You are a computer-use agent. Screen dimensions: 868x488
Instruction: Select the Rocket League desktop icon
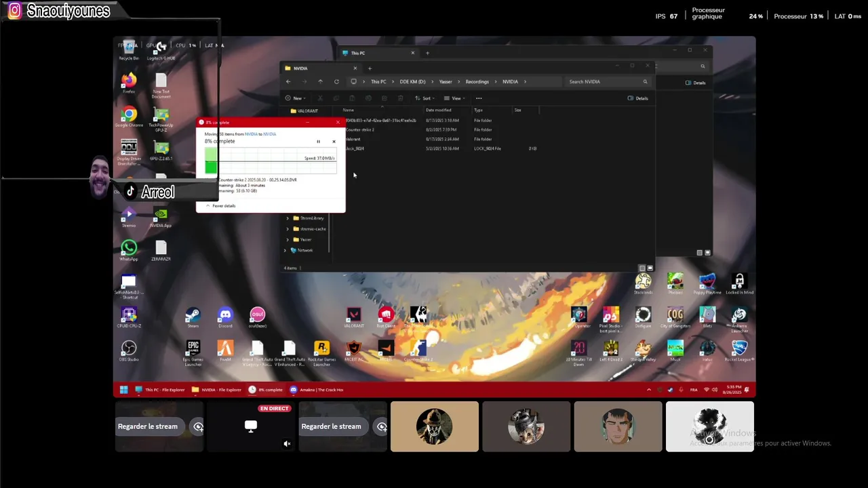coord(739,350)
